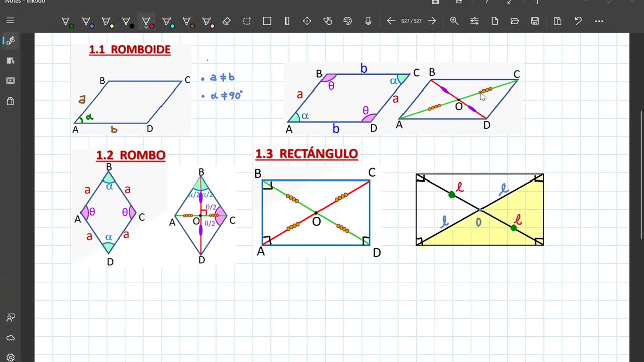Select the rhombus diagram with crossed diagonals
Viewport: 644px width, 362px height.
(202, 216)
